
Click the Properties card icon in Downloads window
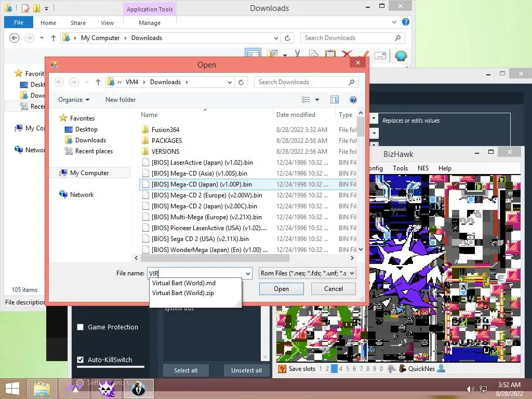pos(380,56)
